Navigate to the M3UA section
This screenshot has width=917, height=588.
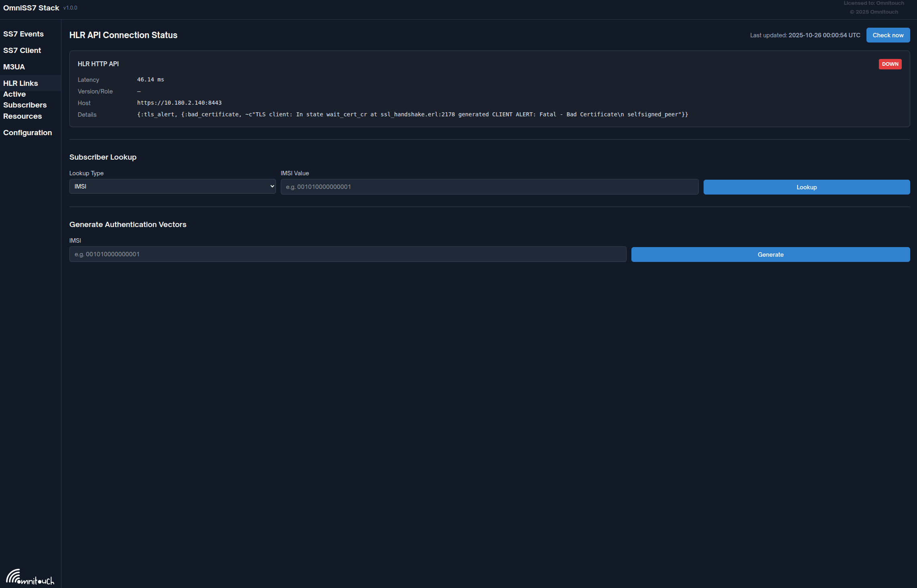(x=14, y=67)
